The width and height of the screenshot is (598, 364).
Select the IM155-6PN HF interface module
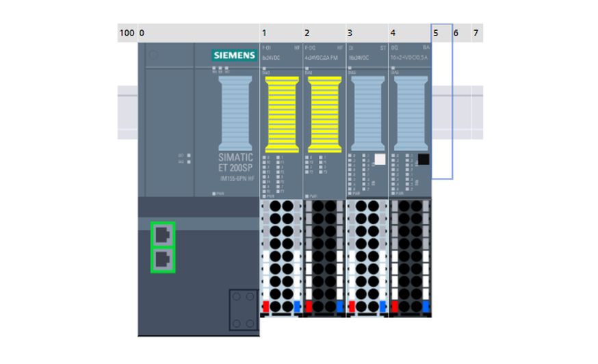point(198,190)
